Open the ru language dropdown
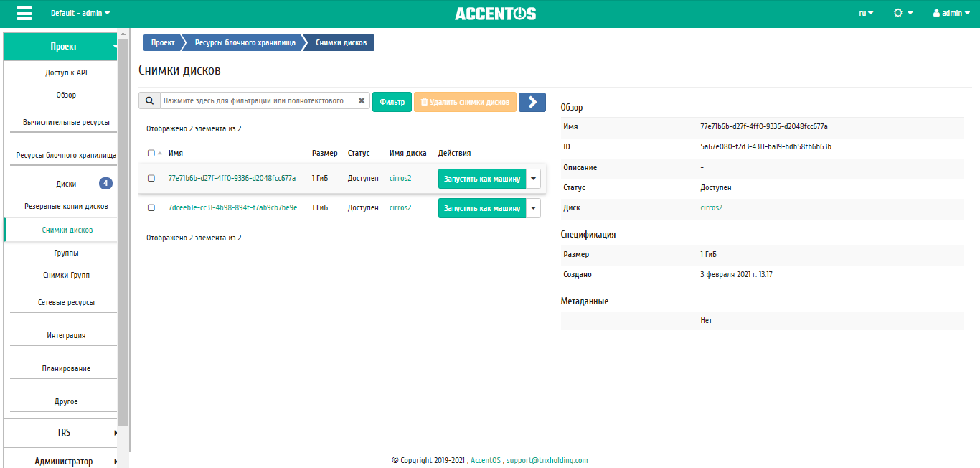The width and height of the screenshot is (980, 468). click(866, 13)
